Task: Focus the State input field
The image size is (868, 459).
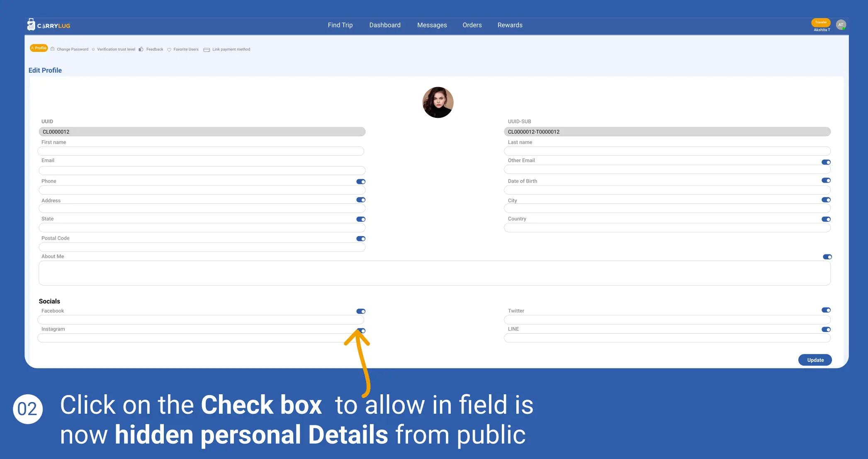Action: point(202,228)
